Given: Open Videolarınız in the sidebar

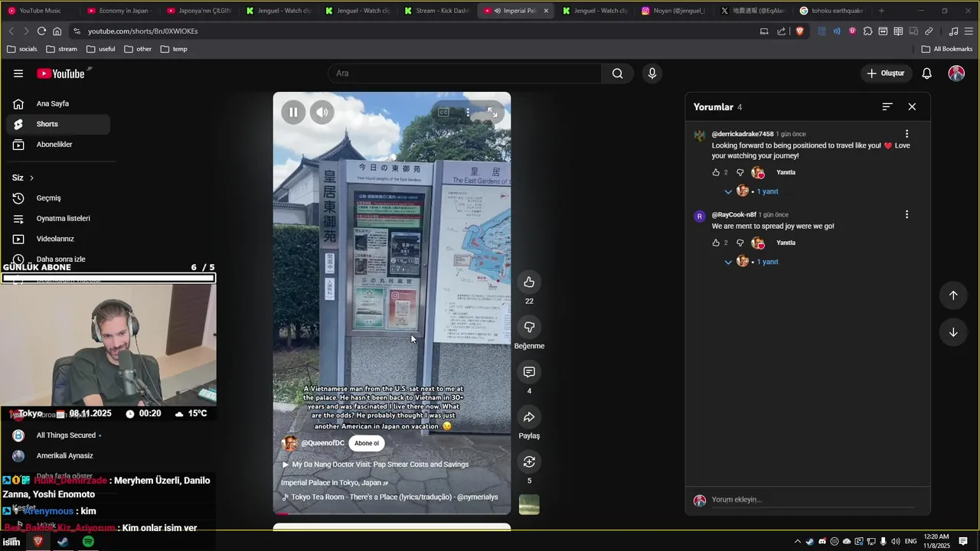Looking at the screenshot, I should [x=58, y=239].
